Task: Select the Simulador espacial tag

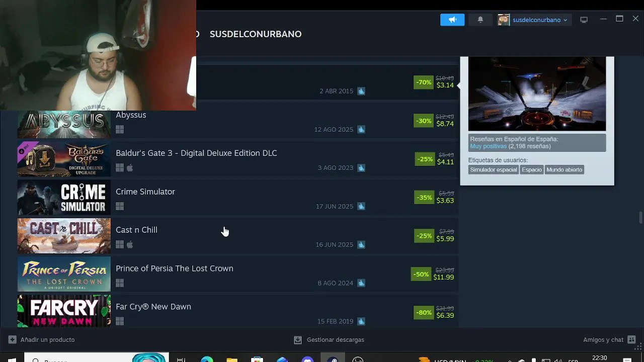Action: tap(493, 170)
